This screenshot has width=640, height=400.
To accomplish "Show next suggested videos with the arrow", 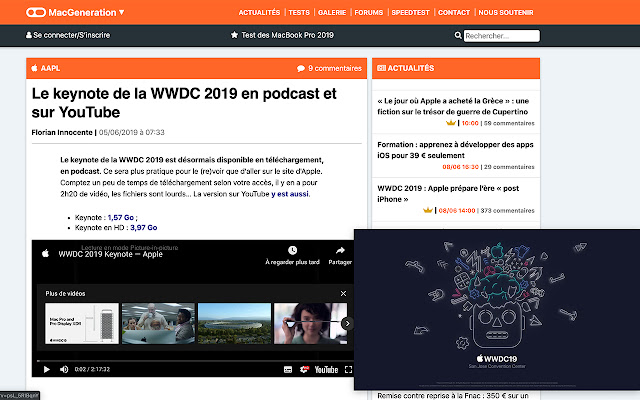I will [x=347, y=323].
